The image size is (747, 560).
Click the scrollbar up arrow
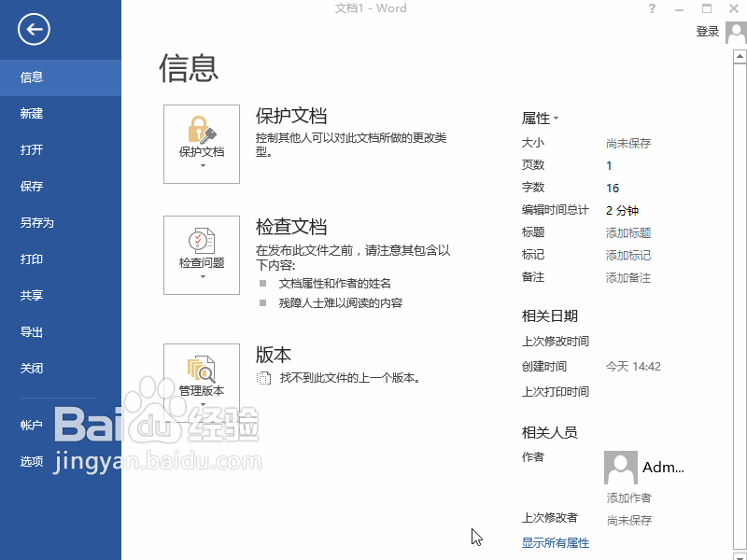[740, 56]
